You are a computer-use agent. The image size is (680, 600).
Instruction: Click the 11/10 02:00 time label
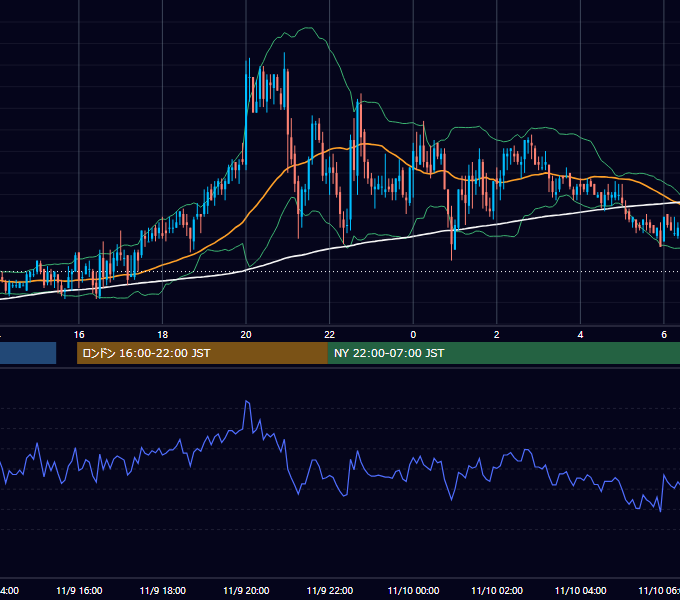497,590
